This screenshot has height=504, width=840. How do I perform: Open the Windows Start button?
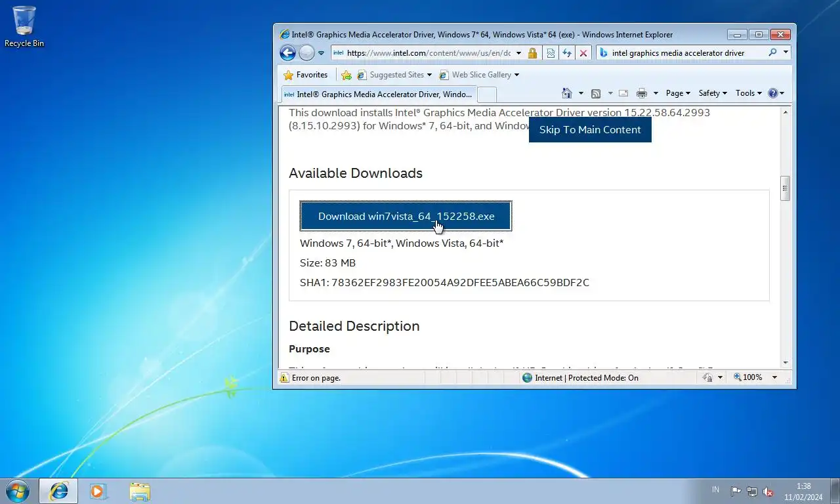point(17,490)
